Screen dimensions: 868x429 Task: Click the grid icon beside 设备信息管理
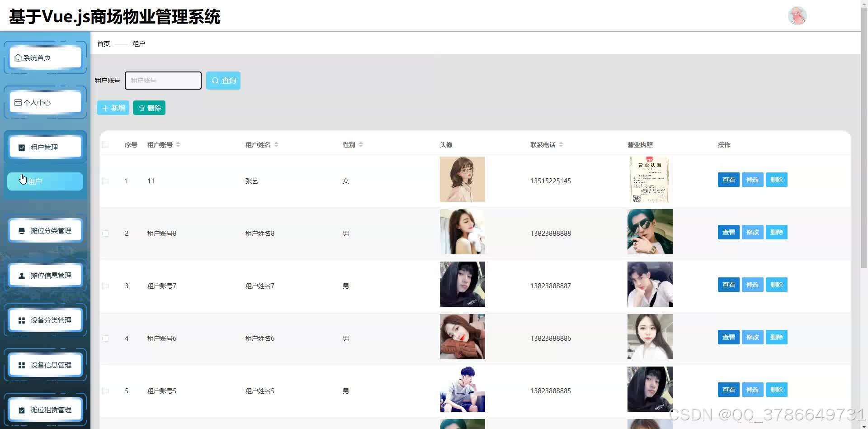(x=22, y=365)
